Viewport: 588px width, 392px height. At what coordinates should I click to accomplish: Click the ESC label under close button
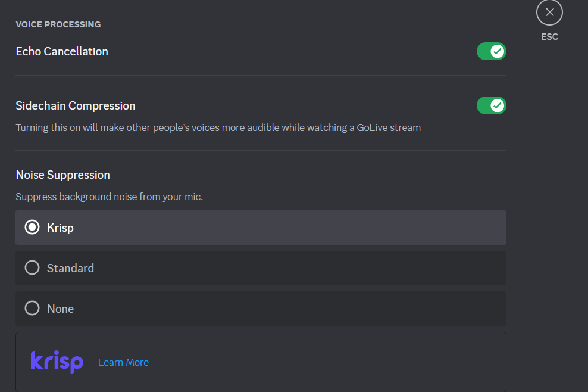pyautogui.click(x=549, y=37)
